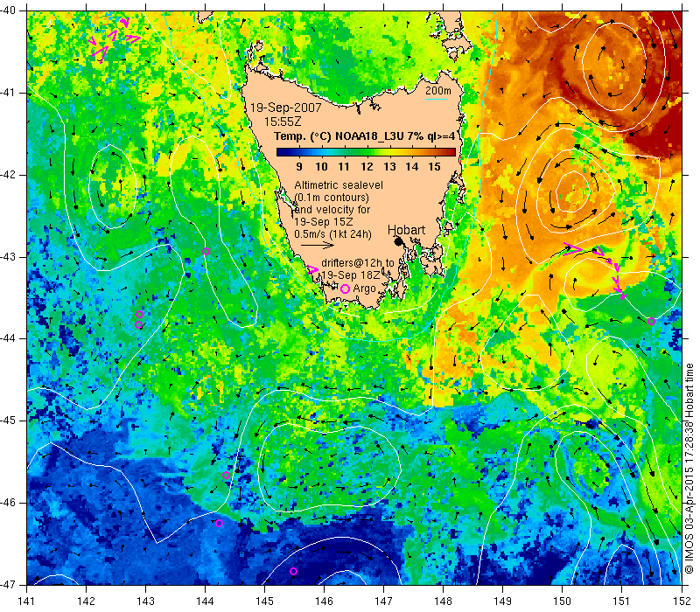Click the IMOS copyright text on right edge
This screenshot has height=612, width=700.
click(689, 469)
